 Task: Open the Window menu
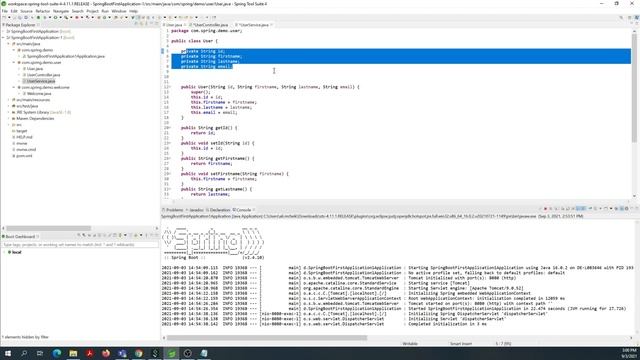119,11
